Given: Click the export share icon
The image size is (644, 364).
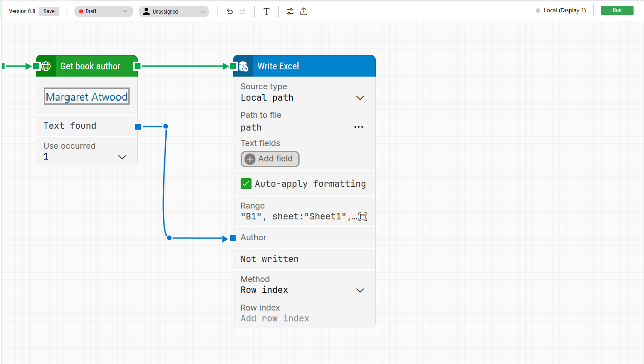Looking at the screenshot, I should click(304, 11).
